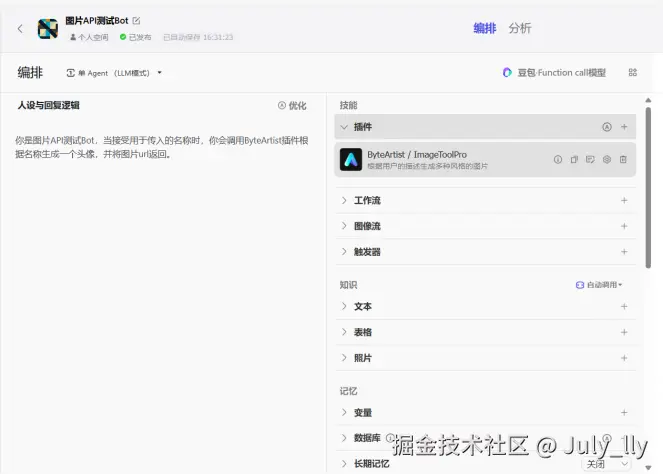Go back using the top-left arrow
Image resolution: width=664 pixels, height=475 pixels.
(x=20, y=29)
